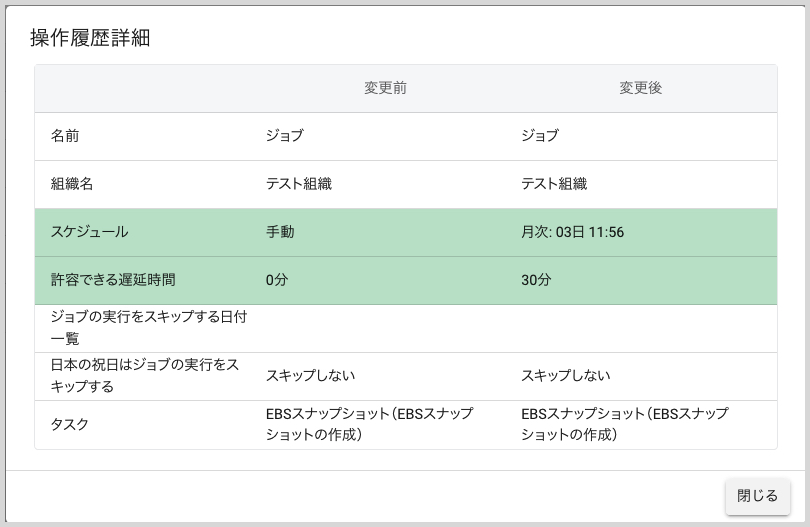Select the タスク row label
The height and width of the screenshot is (527, 810).
pos(69,424)
